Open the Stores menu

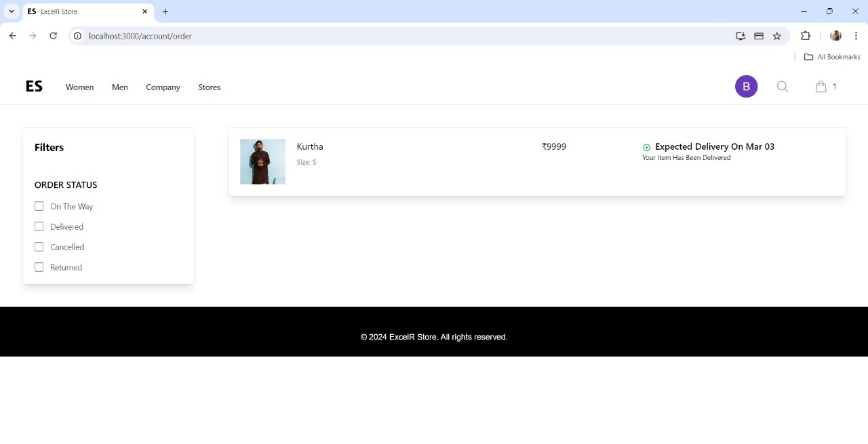(x=209, y=87)
